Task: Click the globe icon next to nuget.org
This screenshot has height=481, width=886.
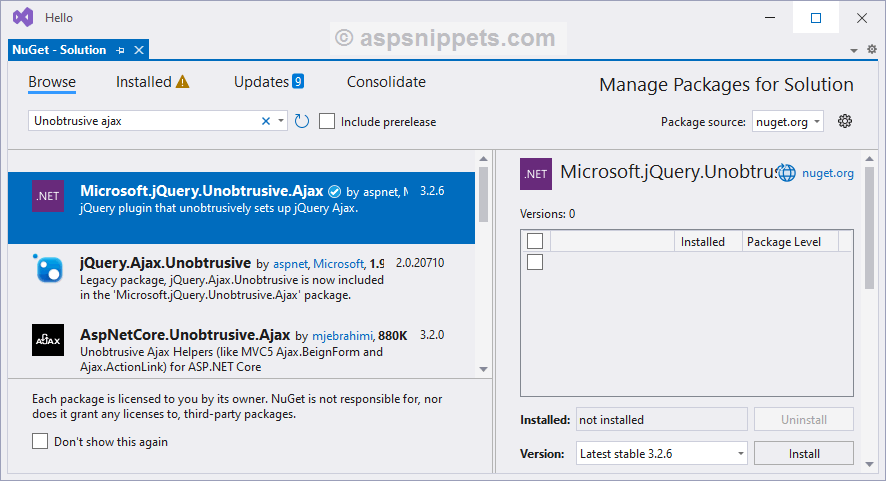Action: [787, 173]
